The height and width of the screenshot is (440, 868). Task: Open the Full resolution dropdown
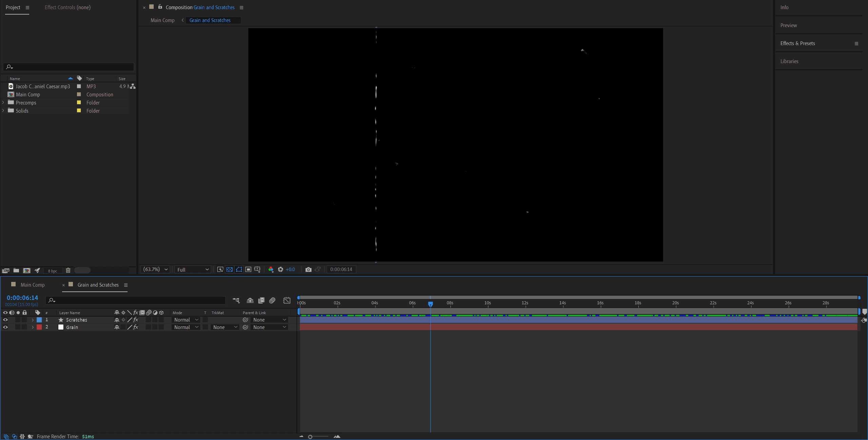(193, 269)
